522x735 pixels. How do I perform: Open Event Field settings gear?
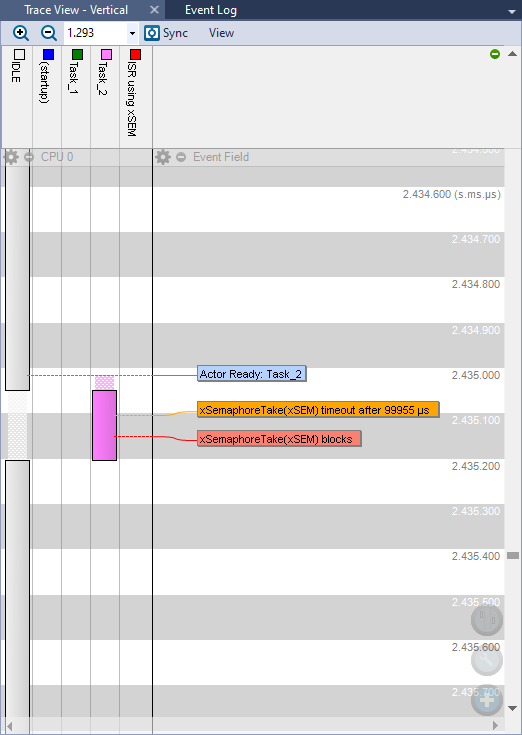pos(163,157)
